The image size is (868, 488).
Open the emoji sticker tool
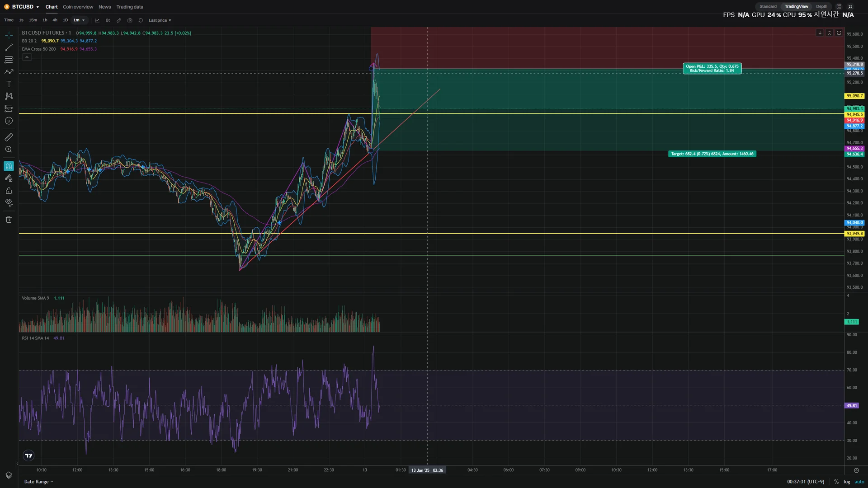tap(9, 121)
